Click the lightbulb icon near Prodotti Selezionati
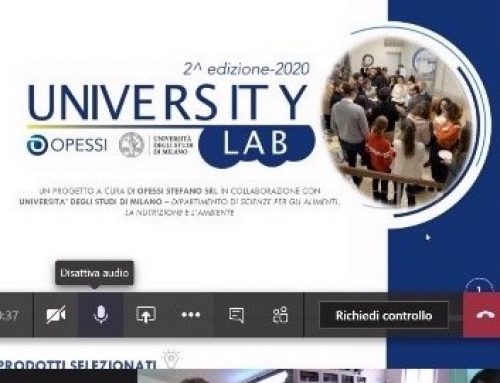500x383 pixels. pyautogui.click(x=172, y=358)
